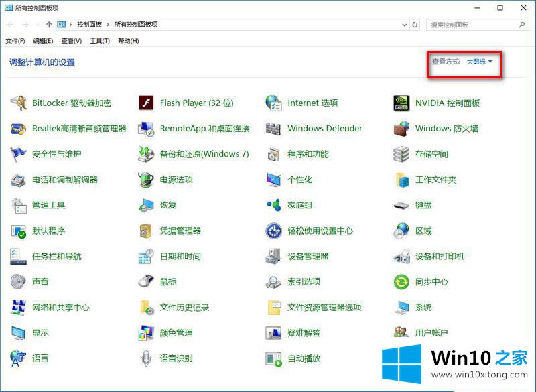536x392 pixels.
Task: Open the 电源选项 battery icon
Action: [x=146, y=180]
